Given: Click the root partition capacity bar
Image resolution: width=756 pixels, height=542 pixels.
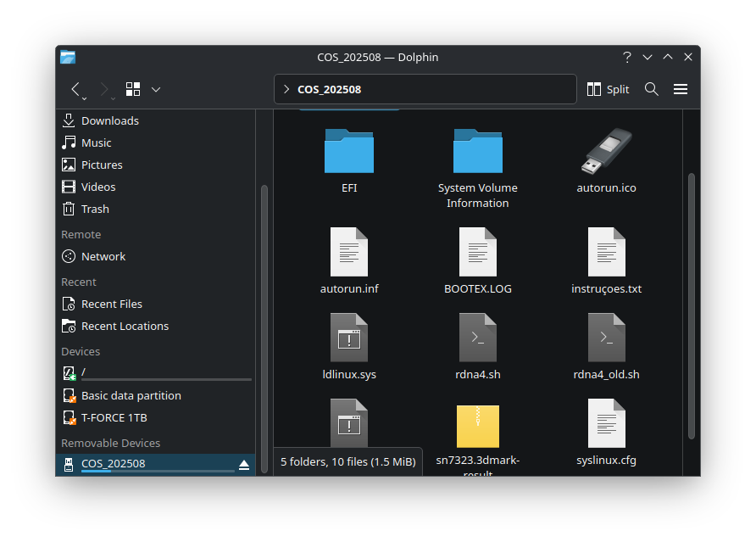Looking at the screenshot, I should (x=166, y=379).
